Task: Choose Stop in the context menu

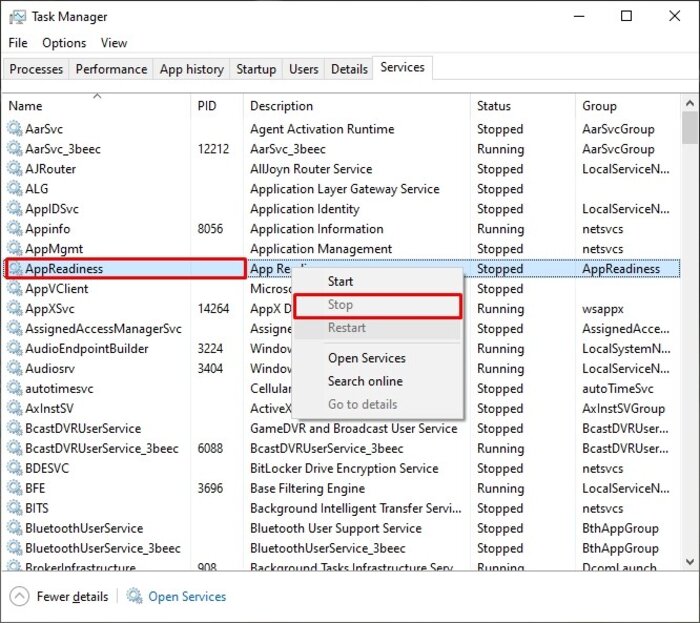Action: [378, 305]
